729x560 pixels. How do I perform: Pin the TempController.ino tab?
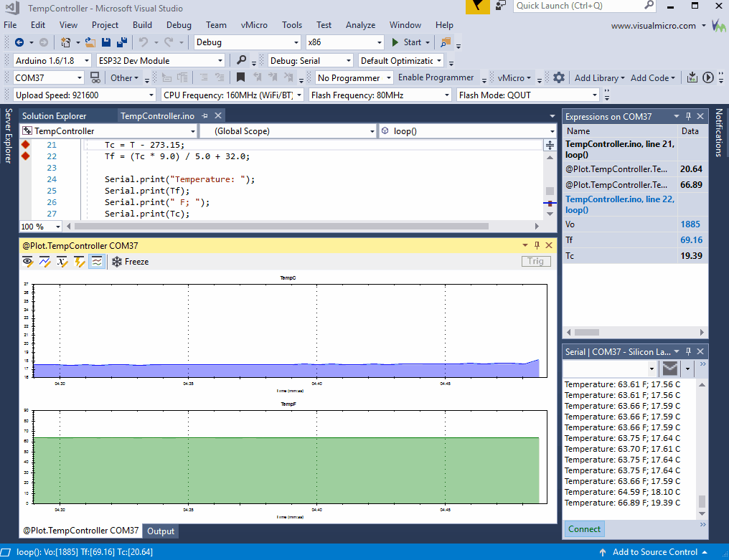pos(204,115)
